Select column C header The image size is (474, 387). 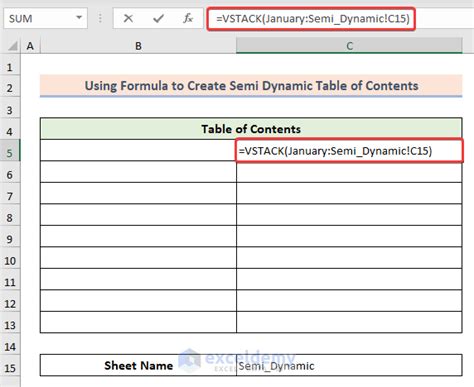[349, 46]
